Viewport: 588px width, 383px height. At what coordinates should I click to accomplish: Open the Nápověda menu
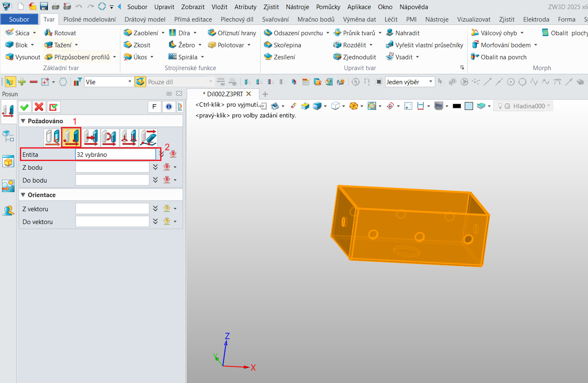414,7
